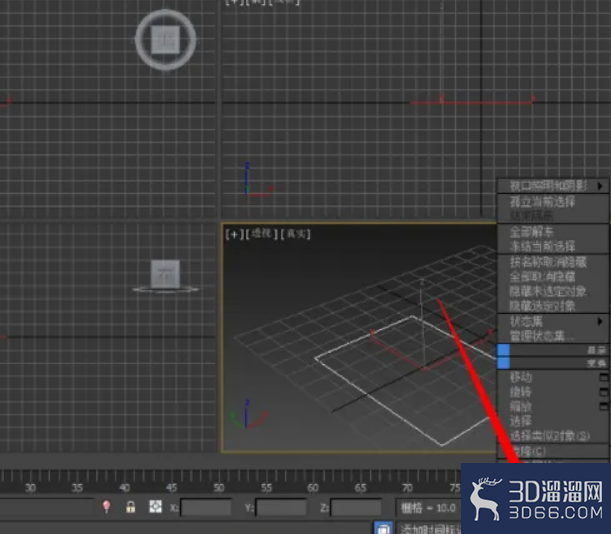The width and height of the screenshot is (611, 534).
Task: Jump to frame 35 on the timeline
Action: [x=77, y=488]
